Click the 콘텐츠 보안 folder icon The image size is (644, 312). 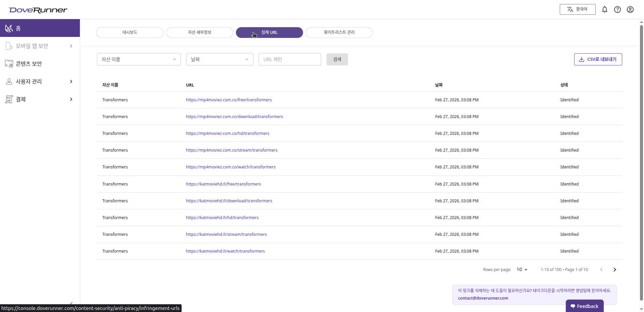coord(9,64)
